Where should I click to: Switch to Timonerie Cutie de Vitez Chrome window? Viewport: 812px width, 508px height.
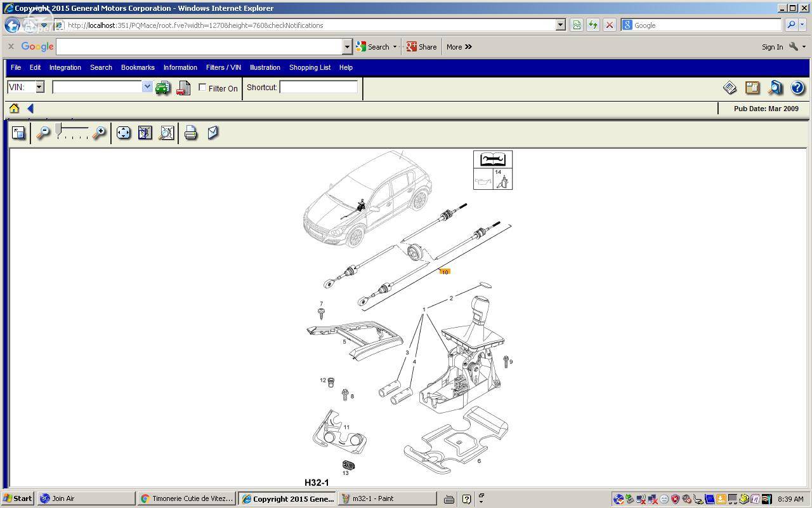click(x=187, y=498)
